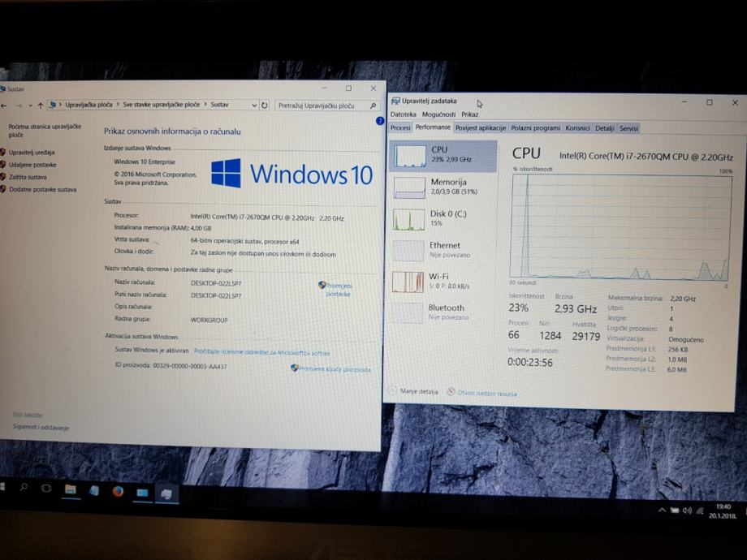Open the Povijest aplikacije tab
Image resolution: width=747 pixels, height=560 pixels.
480,128
